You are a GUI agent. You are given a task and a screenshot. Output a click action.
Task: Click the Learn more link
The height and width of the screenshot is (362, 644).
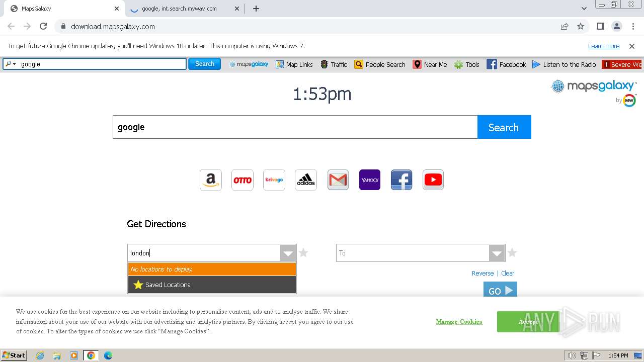click(604, 46)
